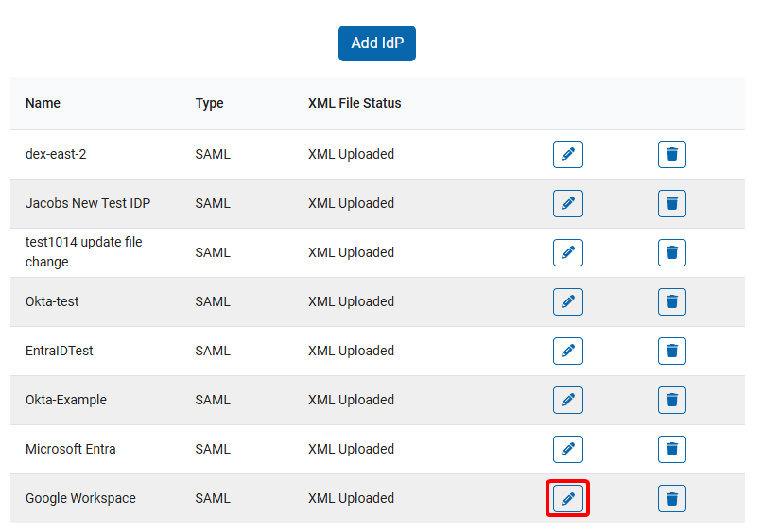Edit the Jacobs New Test IDP entry
The height and width of the screenshot is (532, 762).
[x=567, y=203]
